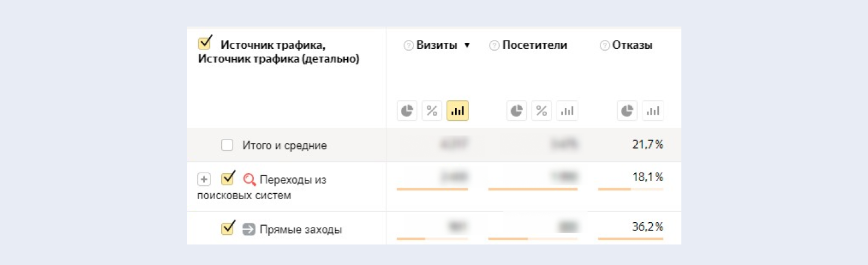This screenshot has height=265, width=868.
Task: Click sort arrow beside Визиты header
Action: tap(467, 45)
